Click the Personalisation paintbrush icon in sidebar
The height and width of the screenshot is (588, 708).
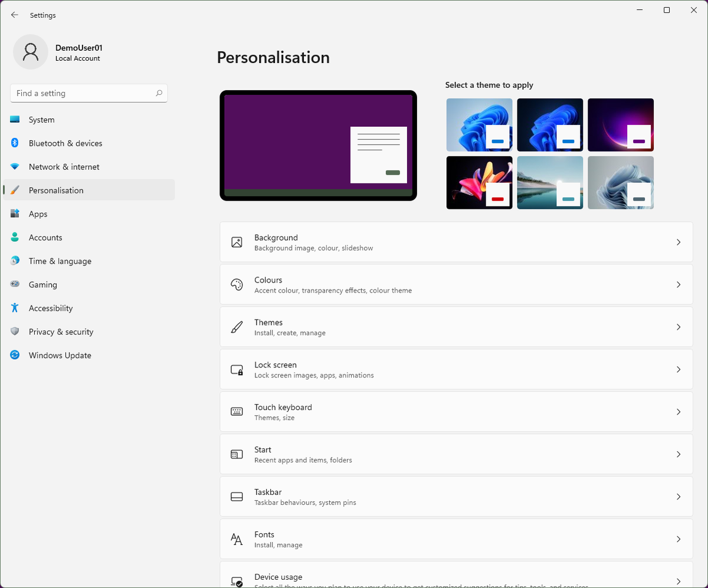(x=15, y=190)
